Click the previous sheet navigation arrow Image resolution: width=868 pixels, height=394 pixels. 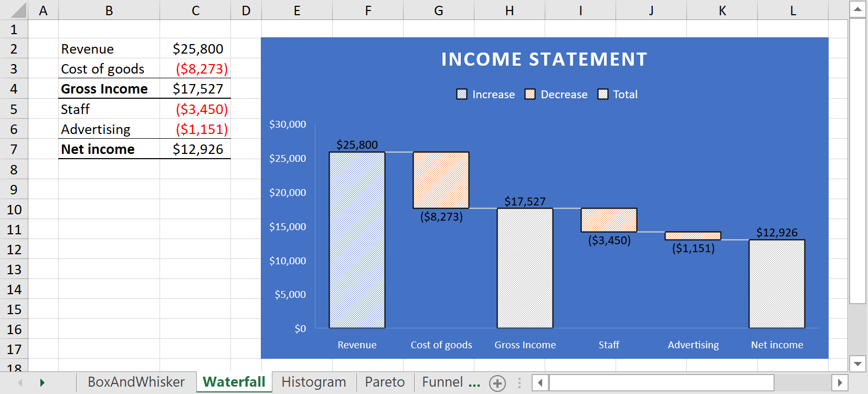click(x=20, y=382)
